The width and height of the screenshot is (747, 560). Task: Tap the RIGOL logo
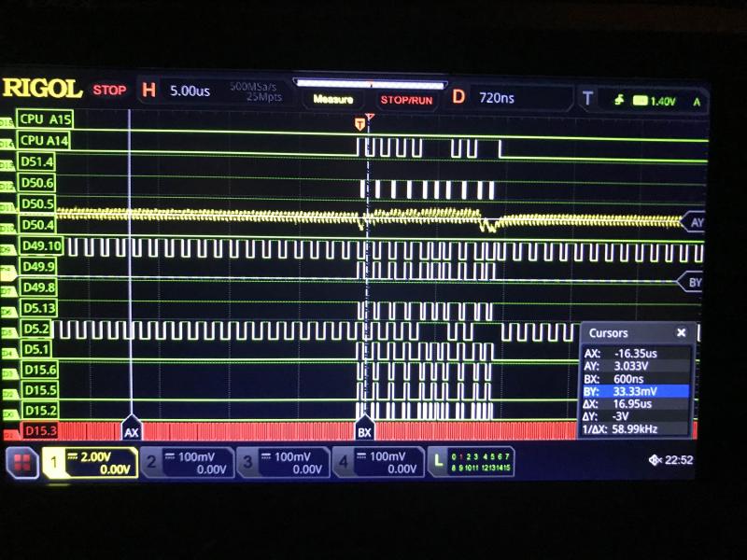tap(42, 90)
